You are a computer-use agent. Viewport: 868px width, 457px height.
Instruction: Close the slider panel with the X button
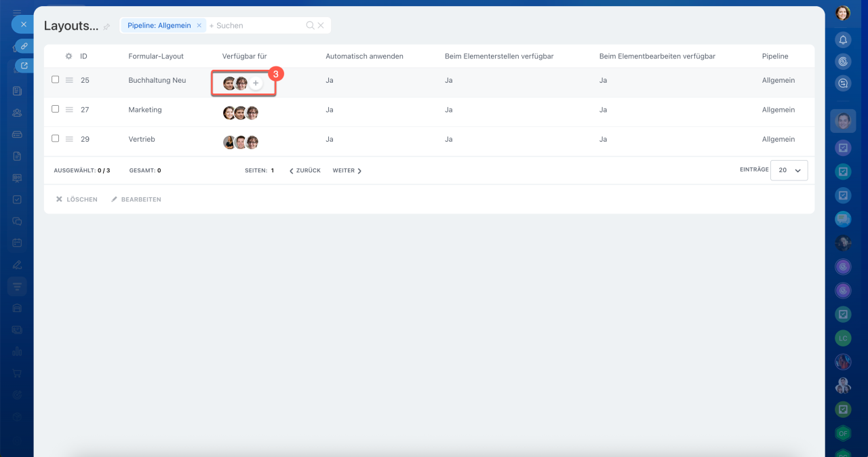[x=23, y=24]
